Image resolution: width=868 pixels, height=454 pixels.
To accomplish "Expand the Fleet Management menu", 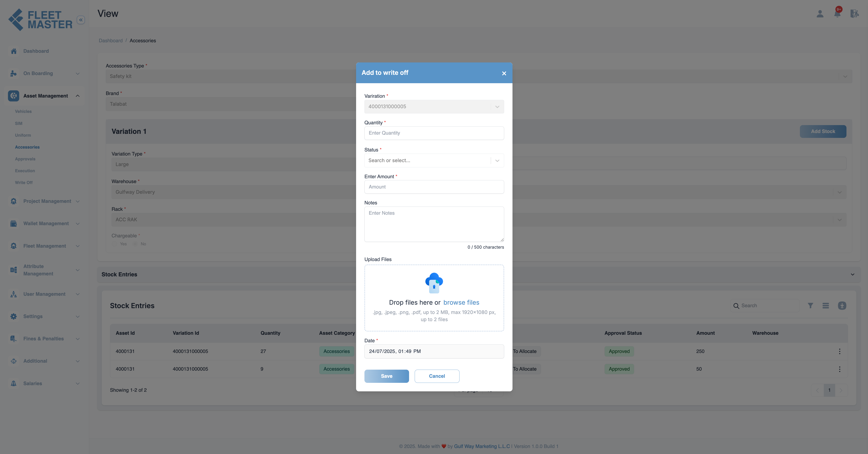I will coord(77,246).
